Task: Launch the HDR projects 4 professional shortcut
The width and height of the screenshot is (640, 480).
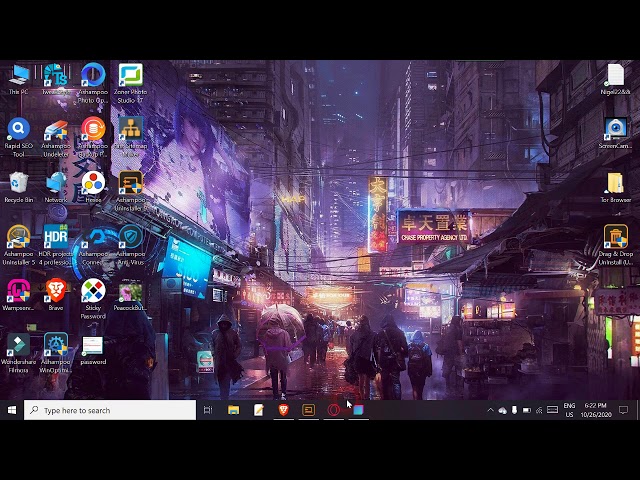Action: point(56,238)
